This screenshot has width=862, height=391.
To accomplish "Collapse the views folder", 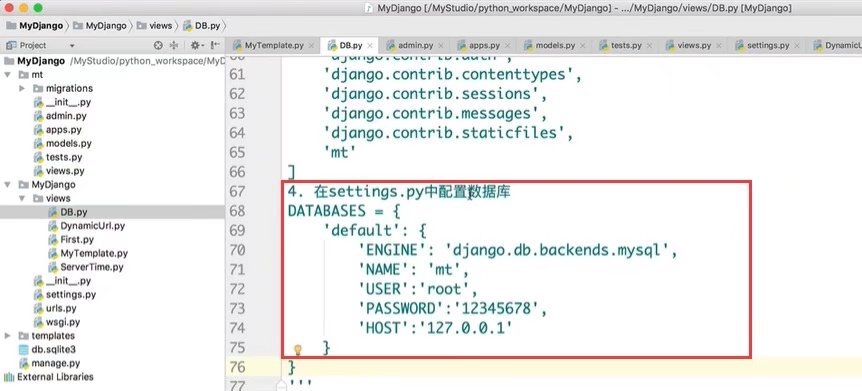I will point(22,198).
